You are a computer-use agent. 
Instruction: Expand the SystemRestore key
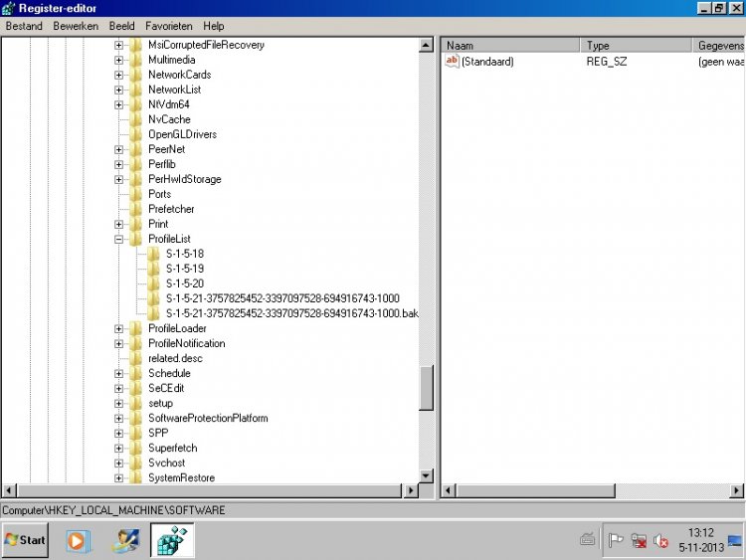point(119,478)
